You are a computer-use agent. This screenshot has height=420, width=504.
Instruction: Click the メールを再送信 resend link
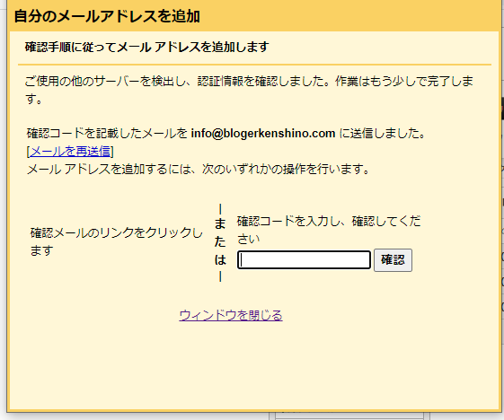tap(70, 151)
